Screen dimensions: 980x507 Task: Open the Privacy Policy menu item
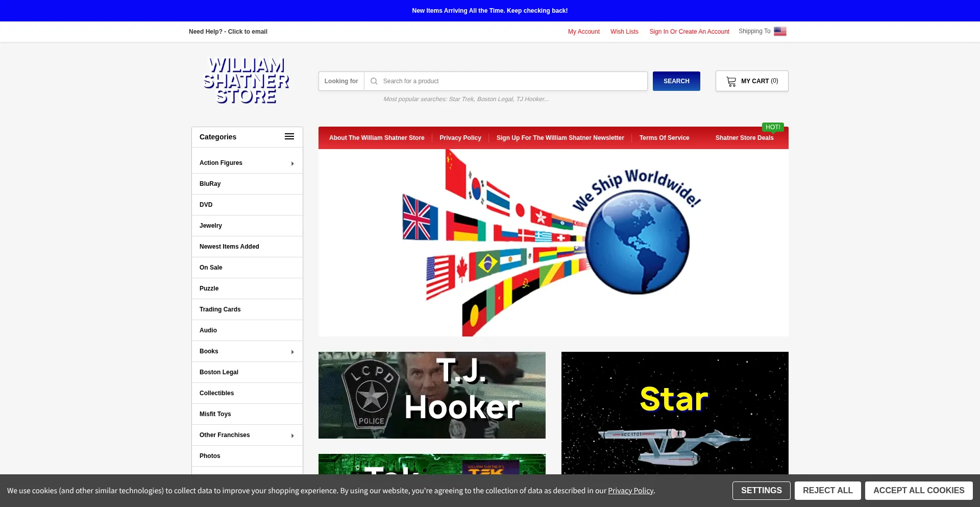click(460, 138)
